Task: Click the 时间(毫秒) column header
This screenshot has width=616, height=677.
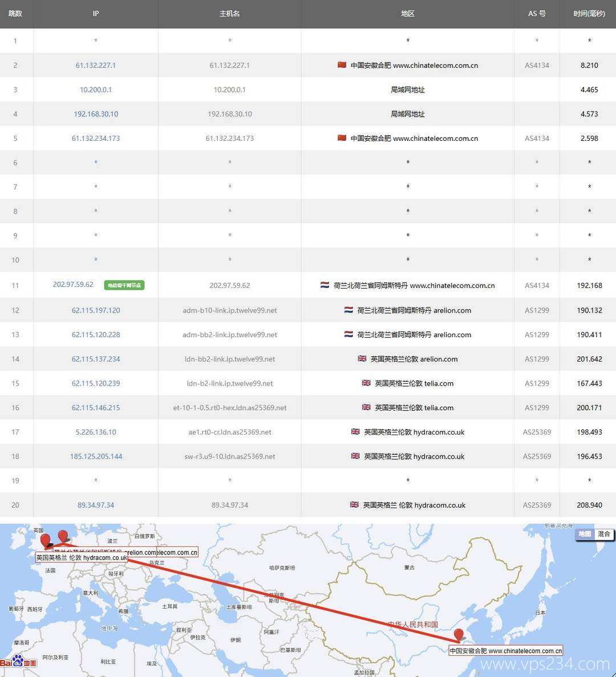Action: pos(589,13)
